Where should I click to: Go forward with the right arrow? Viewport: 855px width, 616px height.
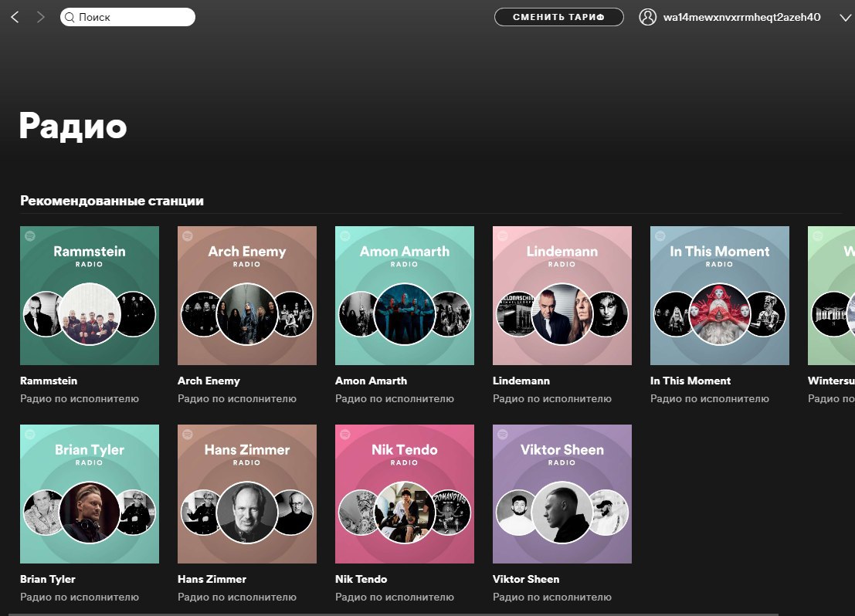point(41,17)
